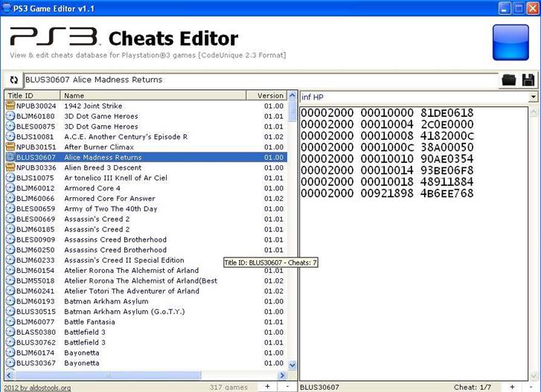Image resolution: width=541 pixels, height=392 pixels.
Task: Open cheats database with folder icon
Action: [x=509, y=80]
